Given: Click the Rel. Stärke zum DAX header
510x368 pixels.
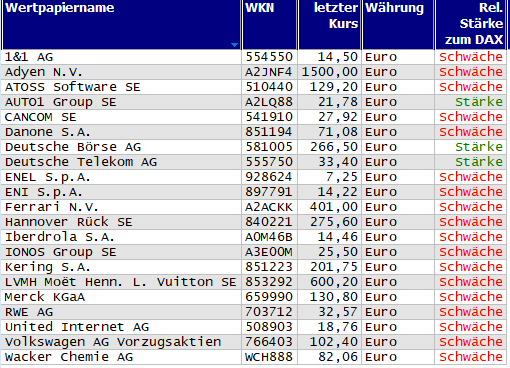Looking at the screenshot, I should pos(471,25).
